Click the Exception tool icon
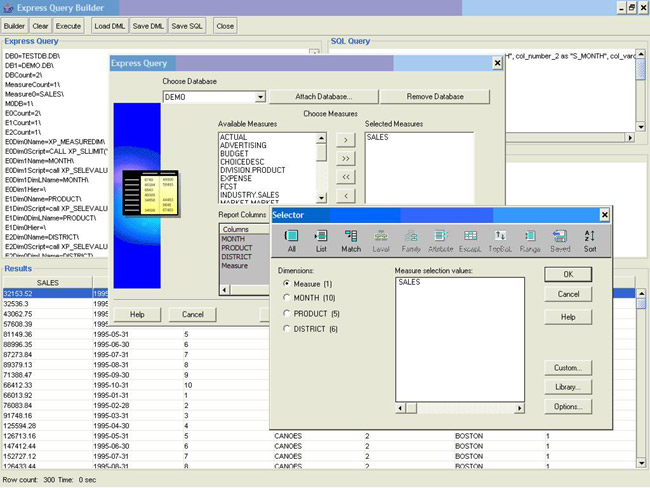 pyautogui.click(x=470, y=240)
